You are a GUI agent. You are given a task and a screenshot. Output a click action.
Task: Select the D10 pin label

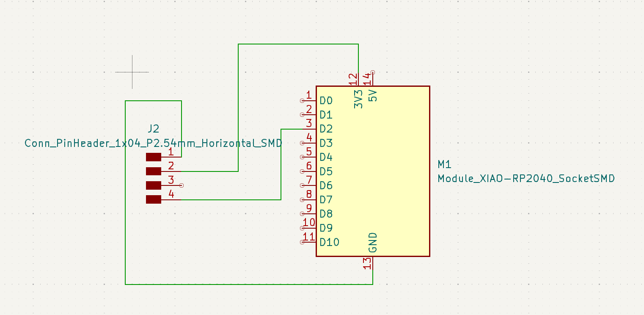pos(330,242)
